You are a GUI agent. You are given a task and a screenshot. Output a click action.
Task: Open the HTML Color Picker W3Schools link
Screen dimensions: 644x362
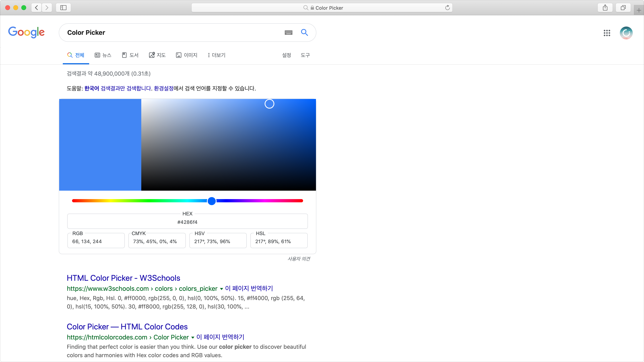(123, 278)
